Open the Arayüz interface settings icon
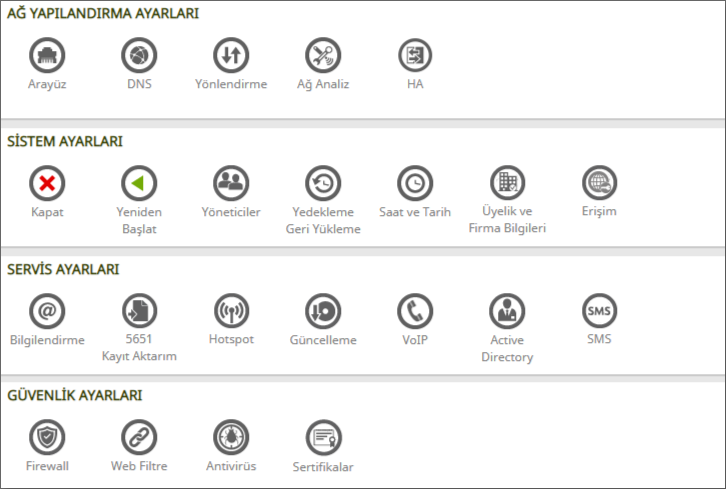The width and height of the screenshot is (726, 489). (x=47, y=56)
